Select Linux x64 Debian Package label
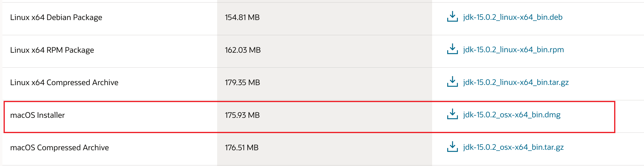This screenshot has width=644, height=166. point(56,17)
